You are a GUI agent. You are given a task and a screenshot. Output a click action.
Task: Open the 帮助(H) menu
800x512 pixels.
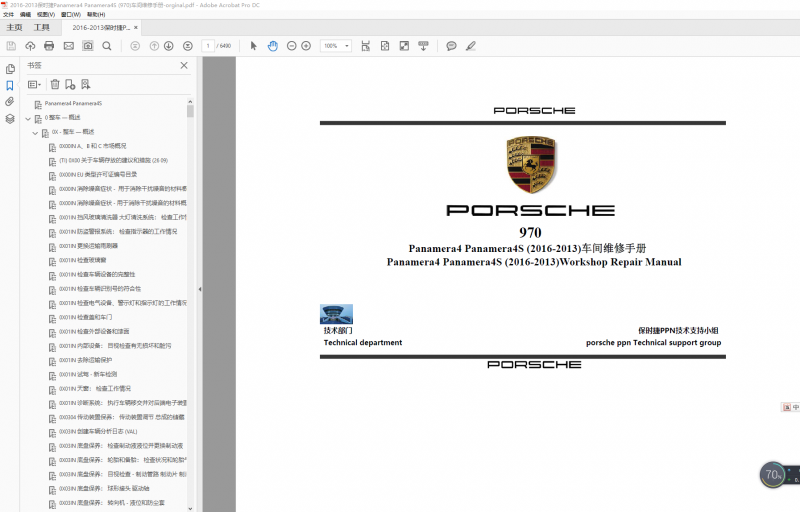point(96,14)
